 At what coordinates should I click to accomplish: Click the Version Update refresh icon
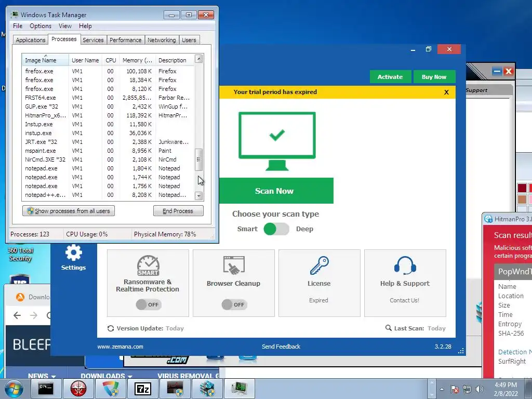pyautogui.click(x=111, y=328)
